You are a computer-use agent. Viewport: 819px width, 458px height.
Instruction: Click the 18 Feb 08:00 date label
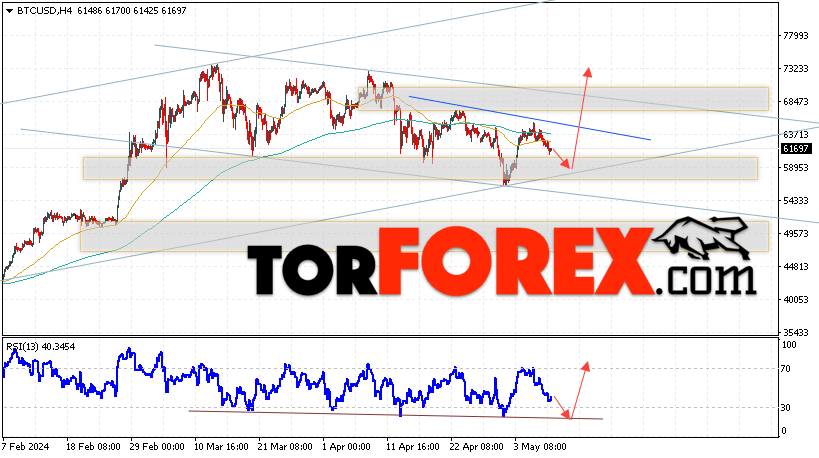pos(93,447)
